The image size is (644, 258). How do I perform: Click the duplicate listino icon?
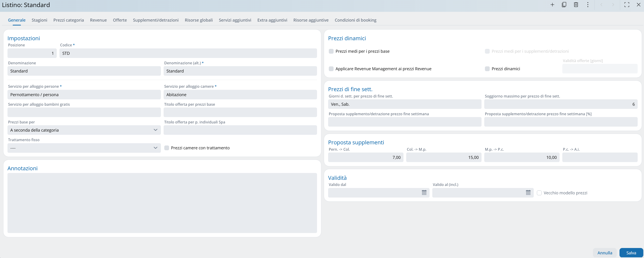coord(564,5)
